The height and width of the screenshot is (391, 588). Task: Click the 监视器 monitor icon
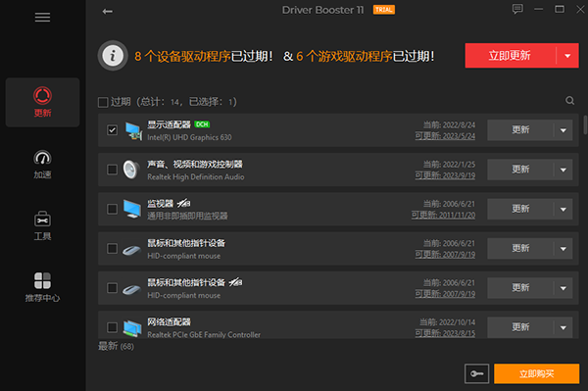tap(132, 209)
